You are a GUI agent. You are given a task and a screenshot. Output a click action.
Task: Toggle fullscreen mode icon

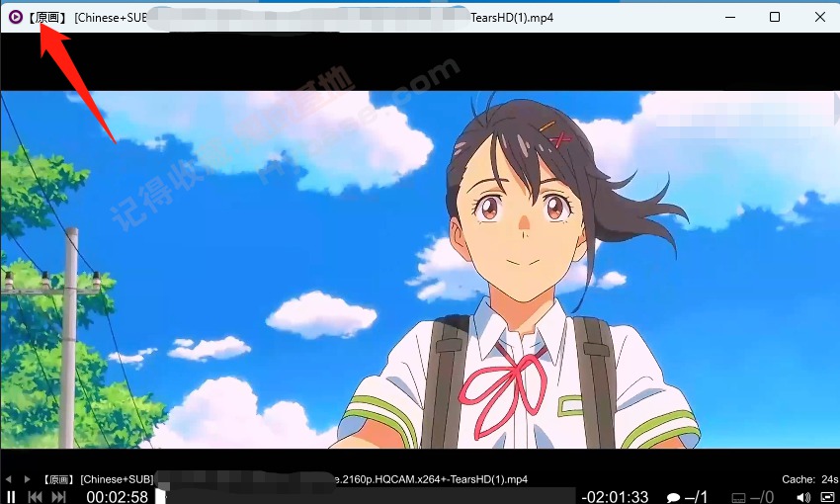pos(828,497)
